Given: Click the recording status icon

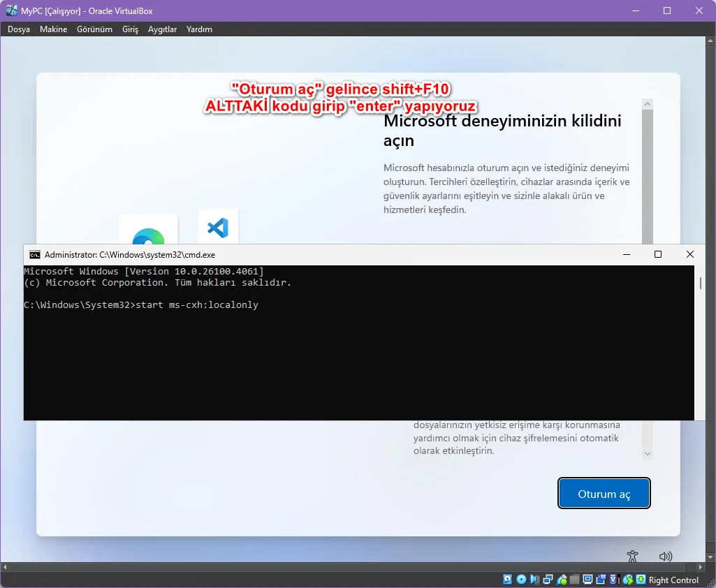Looking at the screenshot, I should (x=601, y=580).
